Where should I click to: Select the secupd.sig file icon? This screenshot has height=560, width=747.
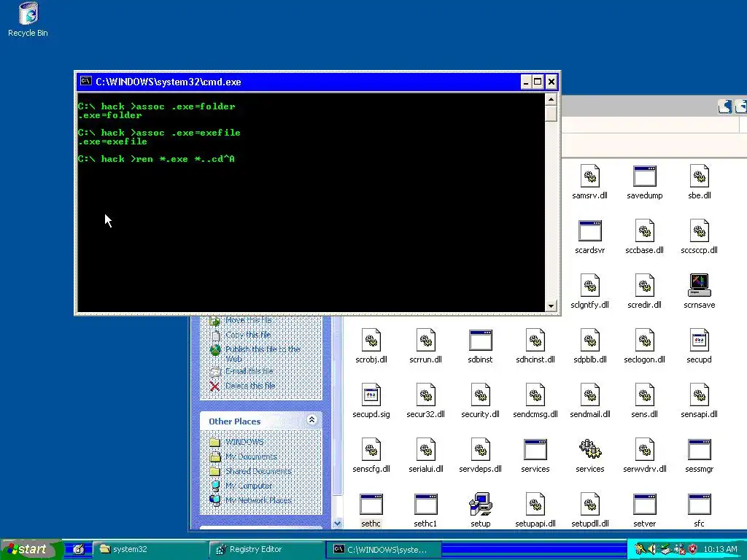point(371,395)
